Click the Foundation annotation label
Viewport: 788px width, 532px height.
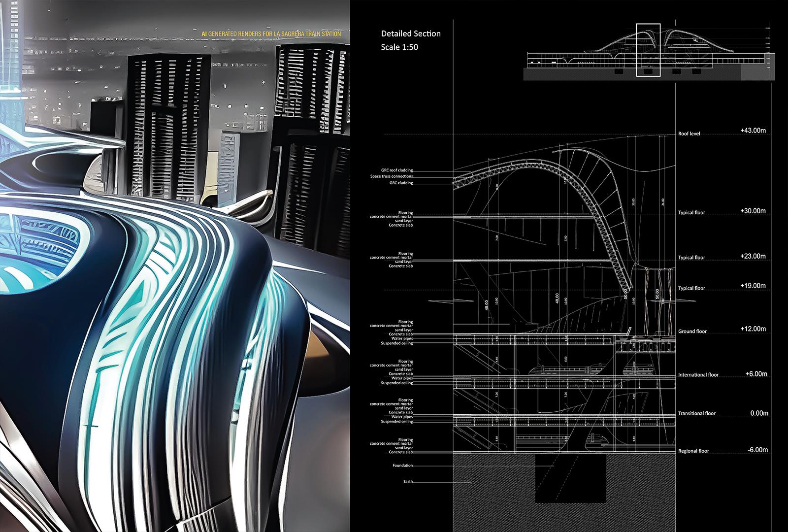click(402, 465)
